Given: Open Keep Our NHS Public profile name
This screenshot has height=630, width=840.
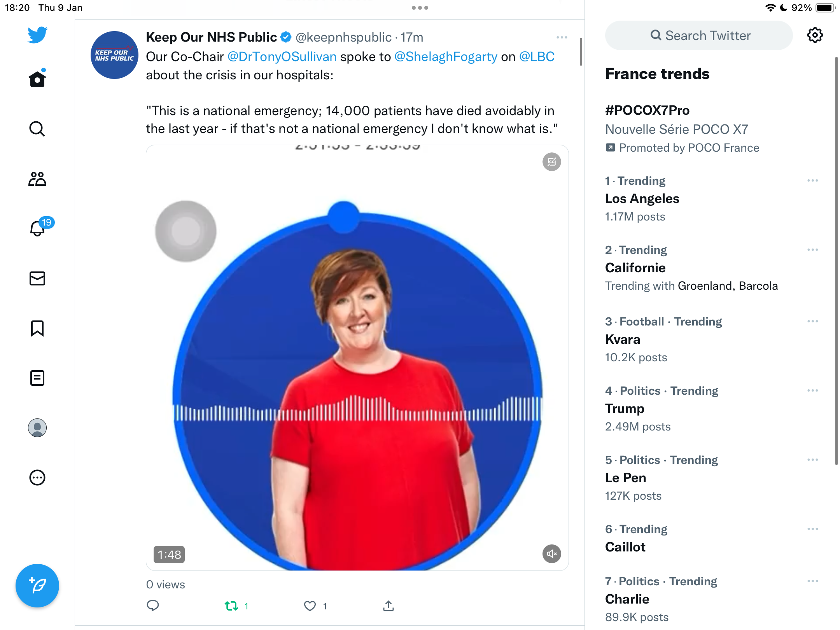Looking at the screenshot, I should point(211,37).
